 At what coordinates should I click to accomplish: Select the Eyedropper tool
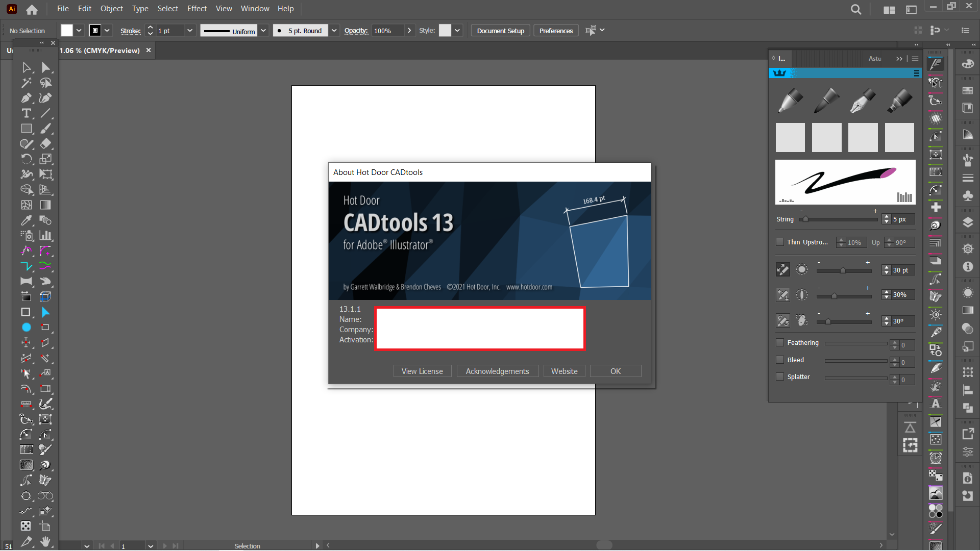pos(27,220)
